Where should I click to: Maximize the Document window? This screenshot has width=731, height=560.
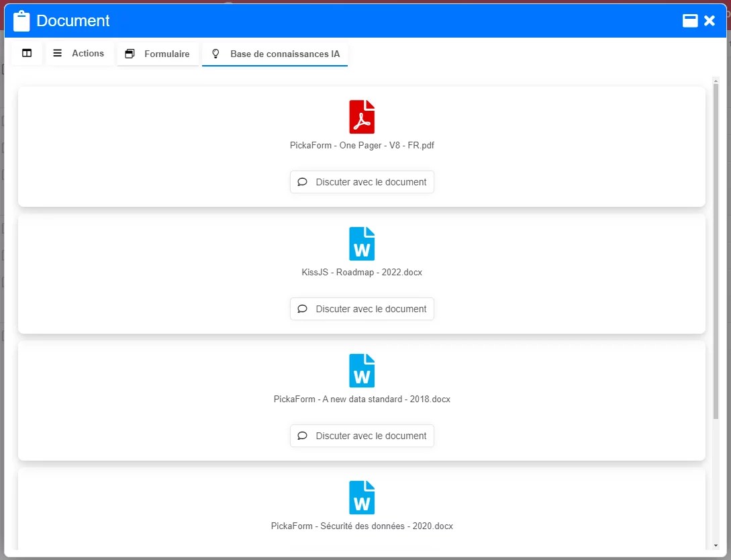(690, 21)
